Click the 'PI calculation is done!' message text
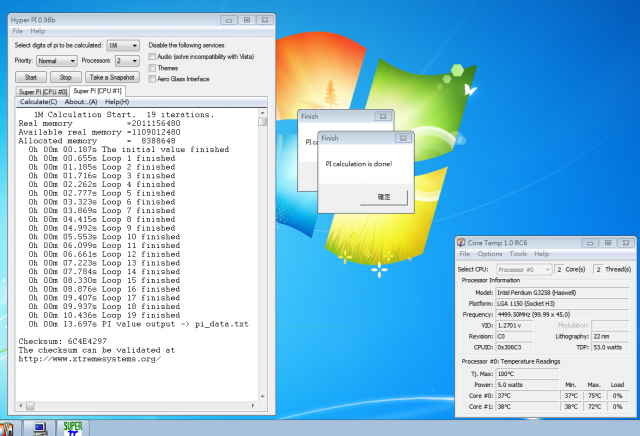 coord(359,164)
